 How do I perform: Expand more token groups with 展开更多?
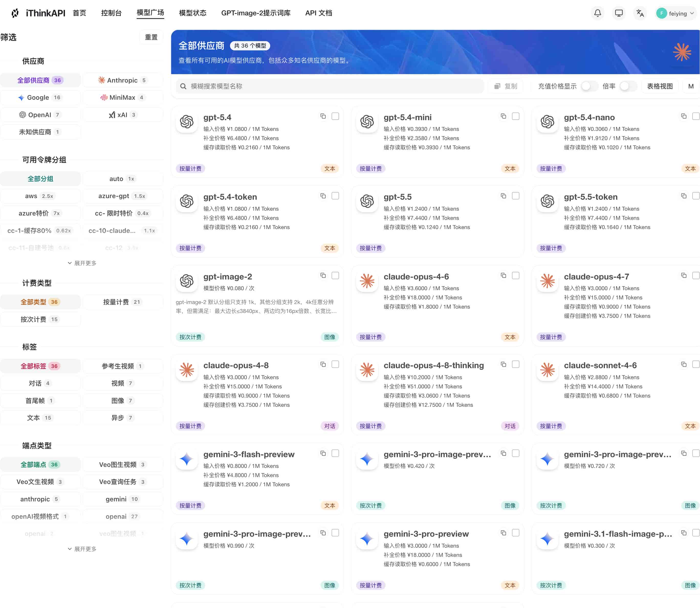click(82, 263)
